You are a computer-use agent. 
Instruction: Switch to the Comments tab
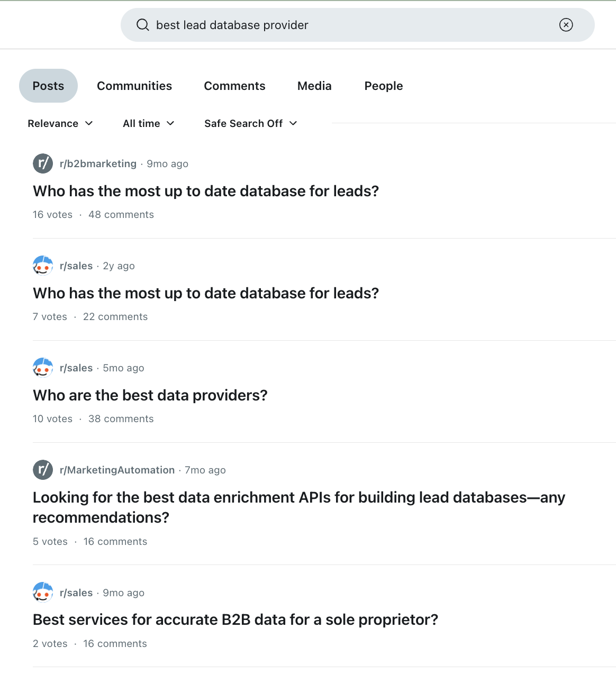(234, 86)
